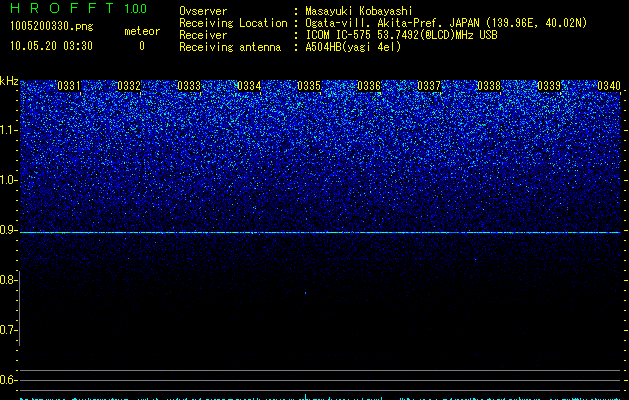Click the Receiving antenna label

[x=230, y=47]
